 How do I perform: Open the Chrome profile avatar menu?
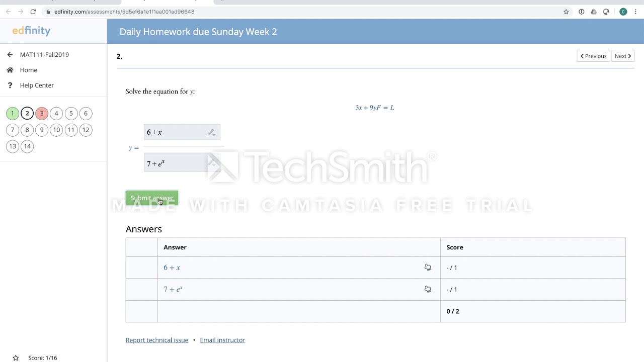pos(623,12)
